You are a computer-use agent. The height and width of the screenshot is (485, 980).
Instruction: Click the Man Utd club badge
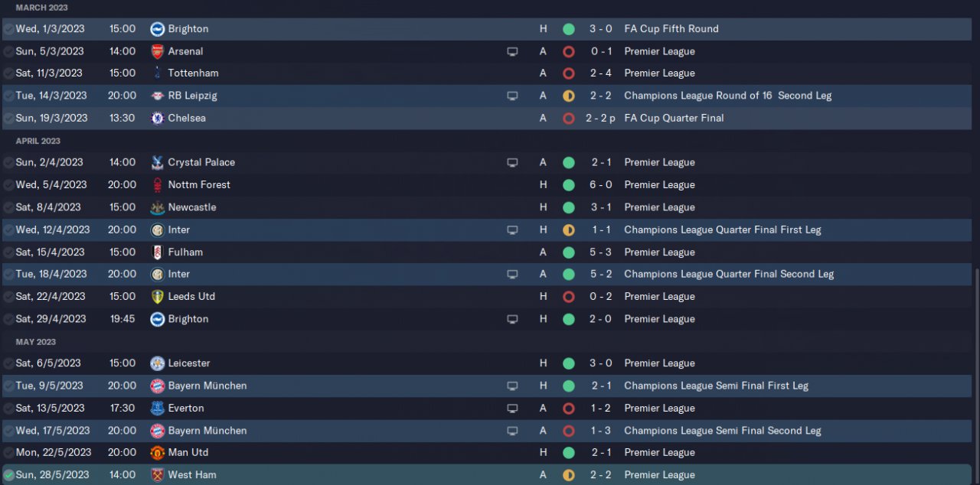[x=158, y=452]
